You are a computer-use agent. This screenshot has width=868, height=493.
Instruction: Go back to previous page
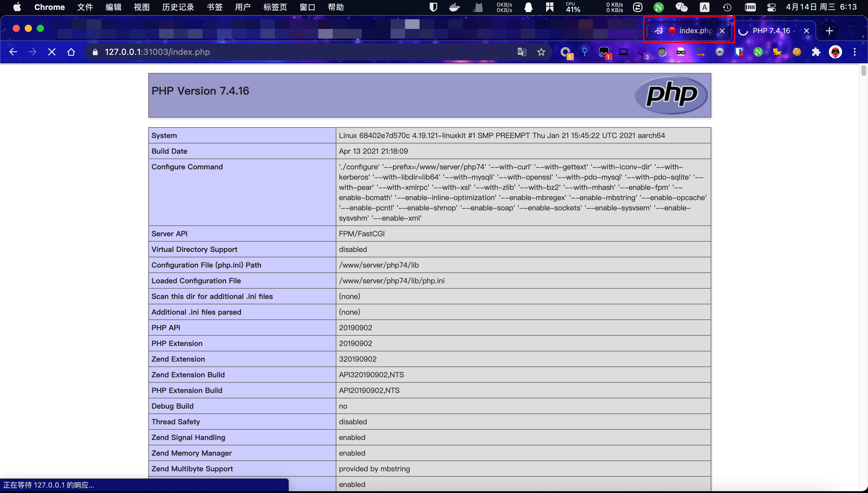tap(13, 52)
